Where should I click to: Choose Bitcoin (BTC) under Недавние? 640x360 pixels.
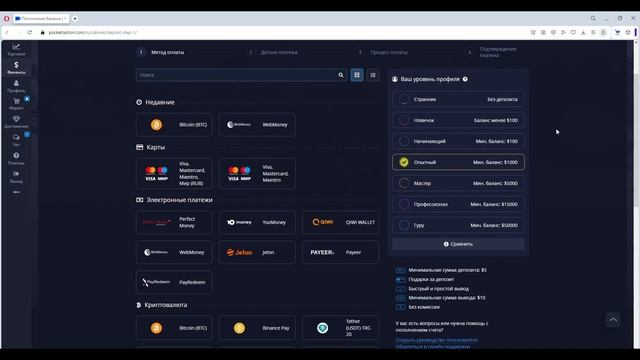pyautogui.click(x=174, y=124)
